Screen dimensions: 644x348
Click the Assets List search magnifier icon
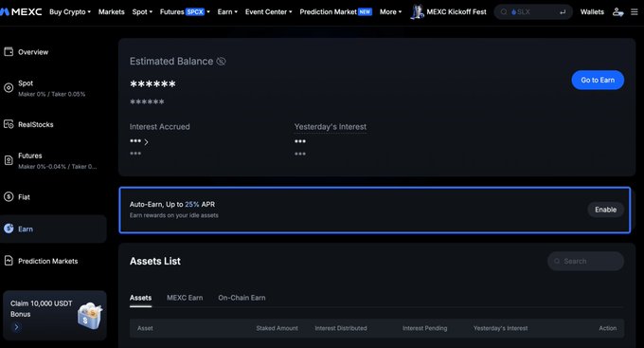point(557,261)
